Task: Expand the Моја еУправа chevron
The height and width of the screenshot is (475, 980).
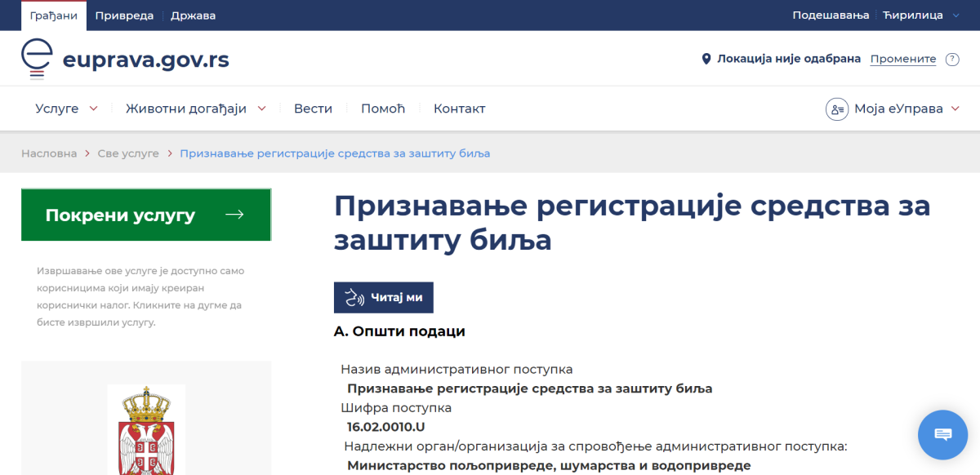Action: (955, 109)
